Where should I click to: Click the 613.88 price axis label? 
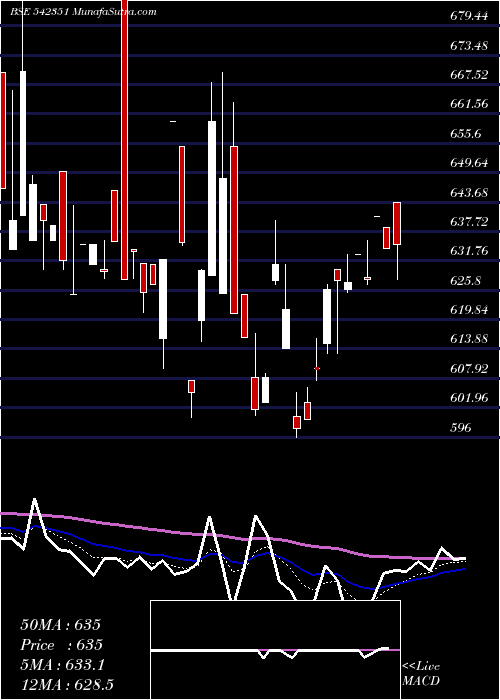point(469,339)
